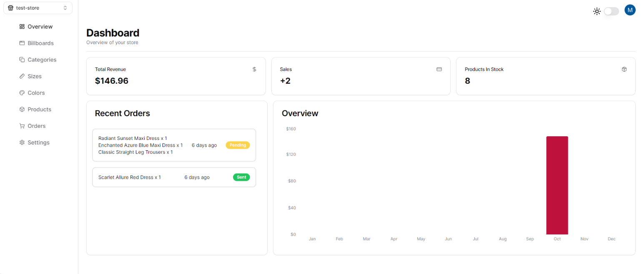Image resolution: width=644 pixels, height=274 pixels.
Task: Click the Settings gear icon
Action: click(22, 142)
